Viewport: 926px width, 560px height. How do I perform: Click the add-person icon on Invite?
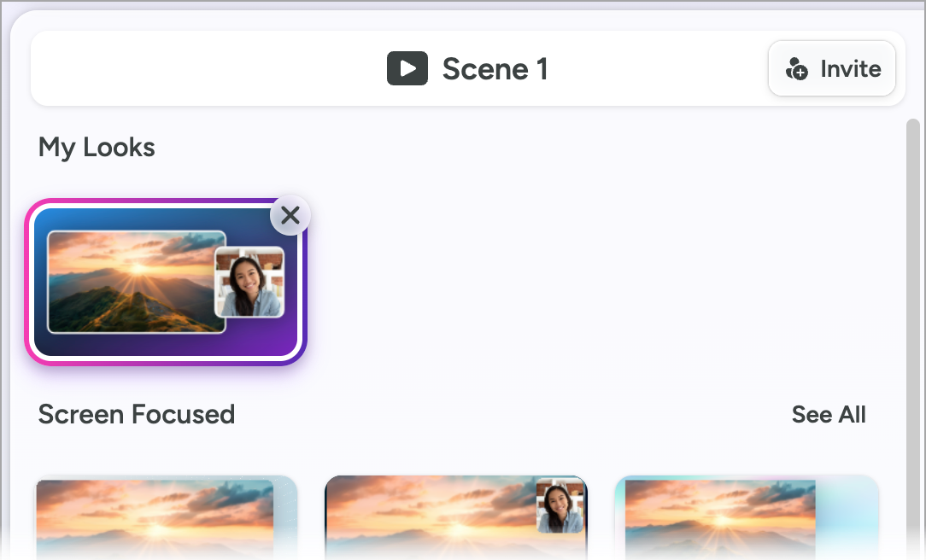click(796, 69)
